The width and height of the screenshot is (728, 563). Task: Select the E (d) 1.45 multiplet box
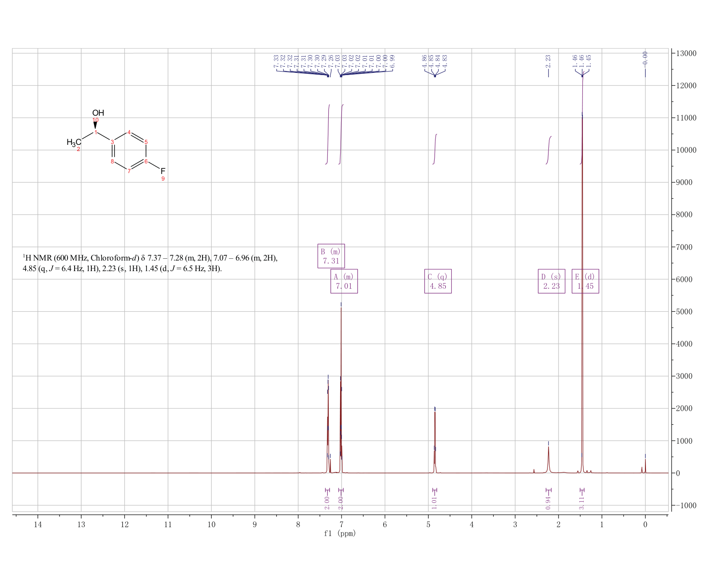pyautogui.click(x=585, y=281)
